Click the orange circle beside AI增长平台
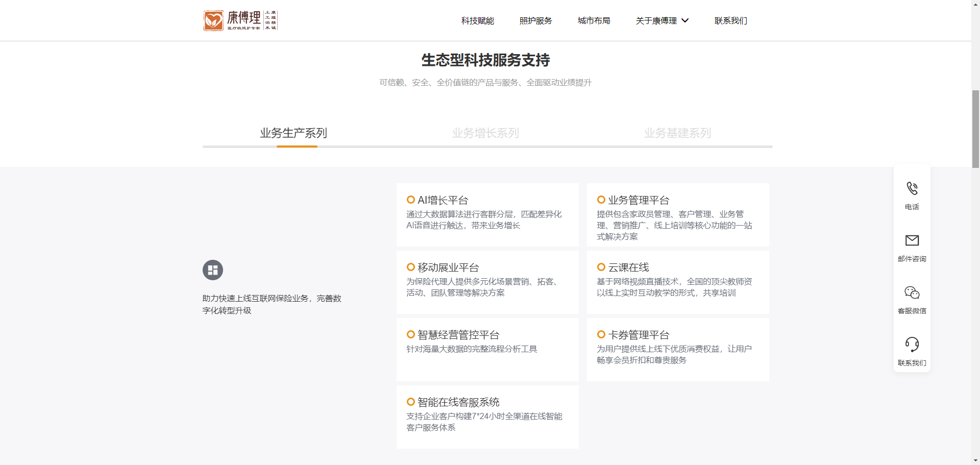Image resolution: width=980 pixels, height=465 pixels. tap(411, 200)
